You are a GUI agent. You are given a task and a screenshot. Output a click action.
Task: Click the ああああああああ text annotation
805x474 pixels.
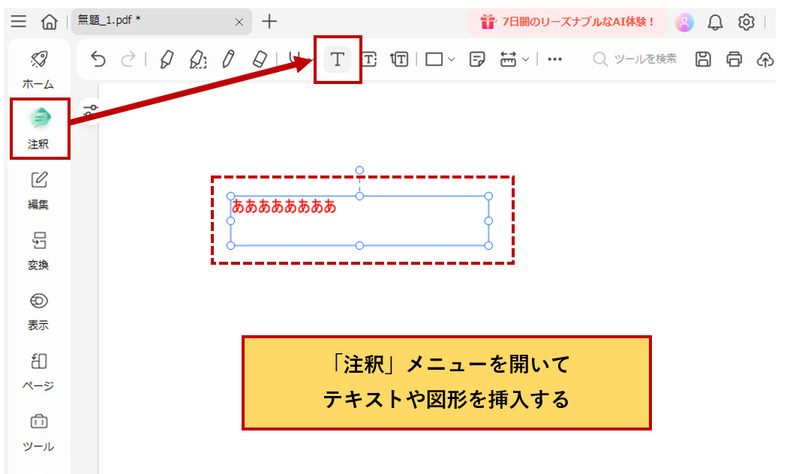pyautogui.click(x=284, y=206)
